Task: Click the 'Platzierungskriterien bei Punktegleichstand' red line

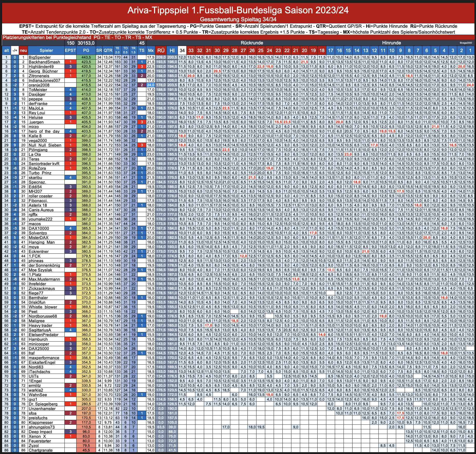Action: [77, 37]
